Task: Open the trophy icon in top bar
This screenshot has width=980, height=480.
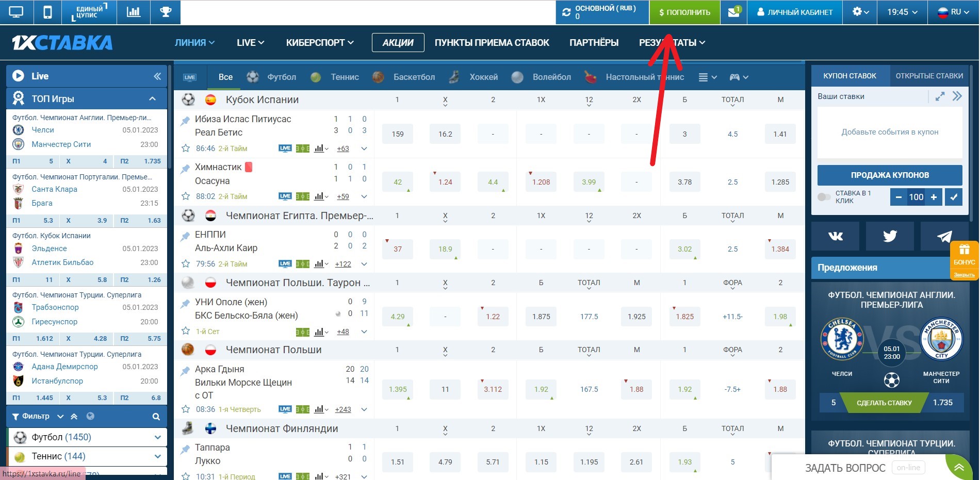Action: pyautogui.click(x=166, y=12)
